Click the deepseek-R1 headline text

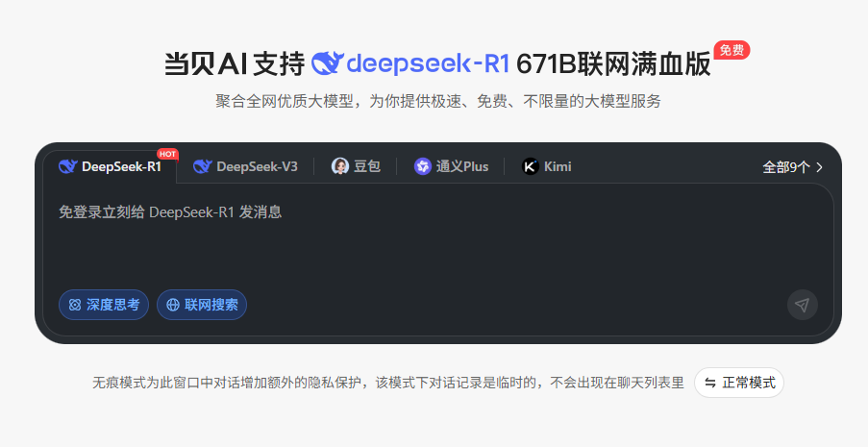pos(427,63)
